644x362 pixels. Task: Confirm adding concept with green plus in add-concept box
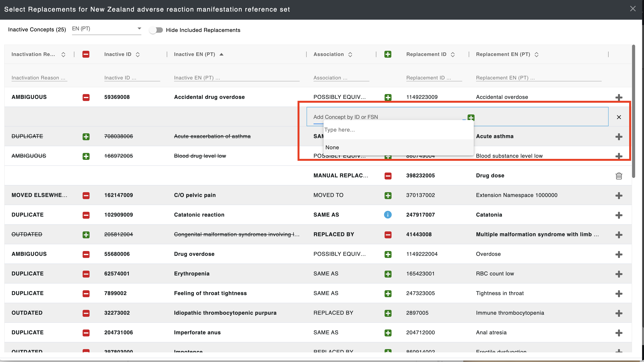(x=471, y=117)
